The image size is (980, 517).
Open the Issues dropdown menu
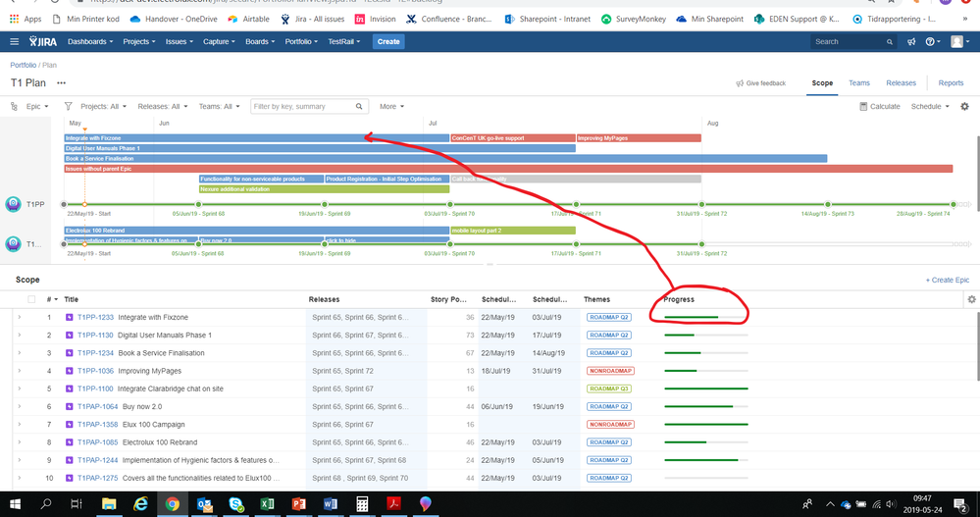coord(180,42)
